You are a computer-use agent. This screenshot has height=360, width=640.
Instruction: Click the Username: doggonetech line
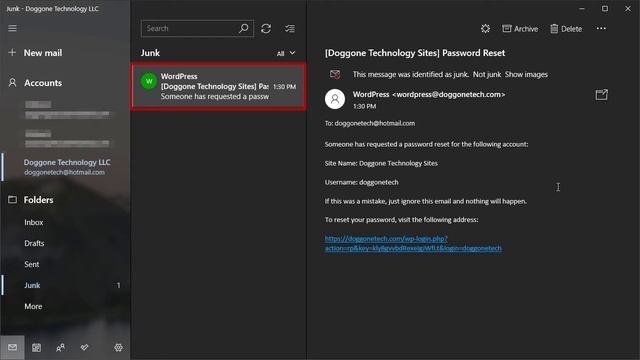tap(362, 182)
